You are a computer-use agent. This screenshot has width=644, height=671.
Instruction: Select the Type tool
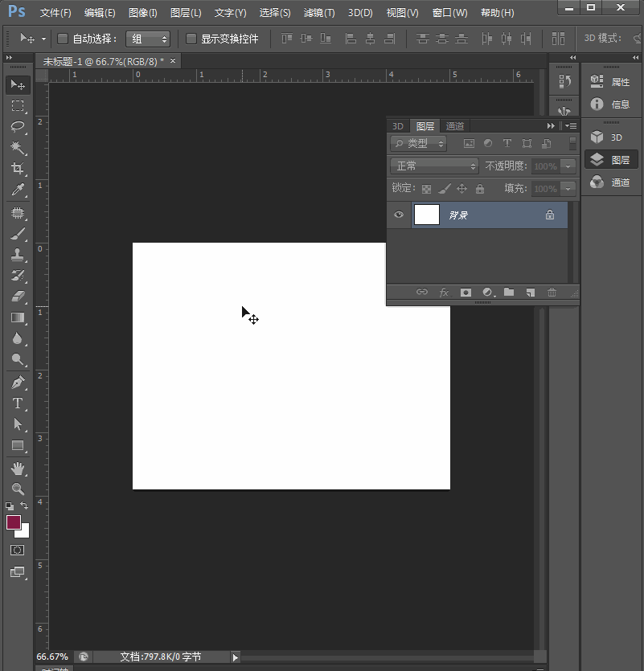18,403
